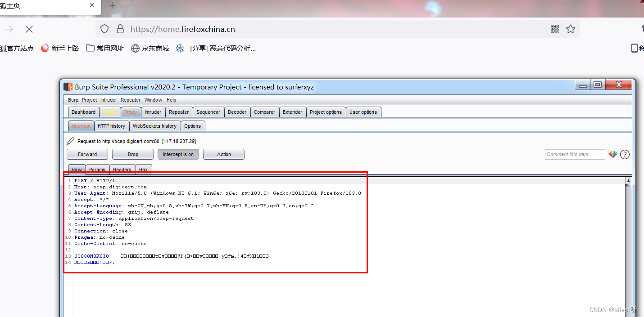644x317 pixels.
Task: Open the Action button menu
Action: pos(224,154)
